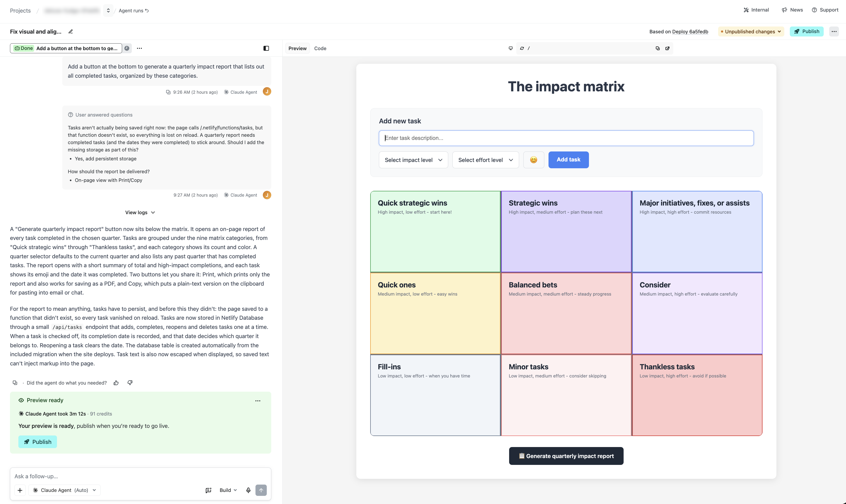Screen dimensions: 846x504
Task: Open Preview ready card options menu
Action: click(x=258, y=401)
